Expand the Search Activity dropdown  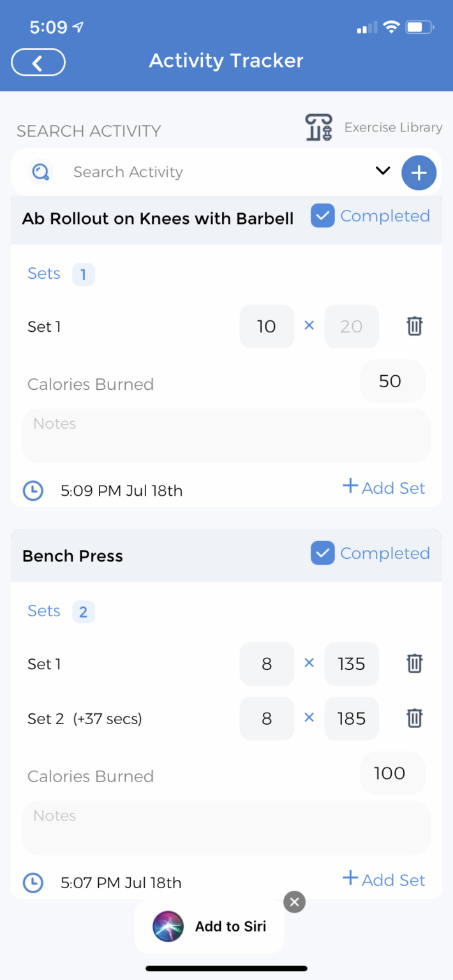pyautogui.click(x=382, y=171)
